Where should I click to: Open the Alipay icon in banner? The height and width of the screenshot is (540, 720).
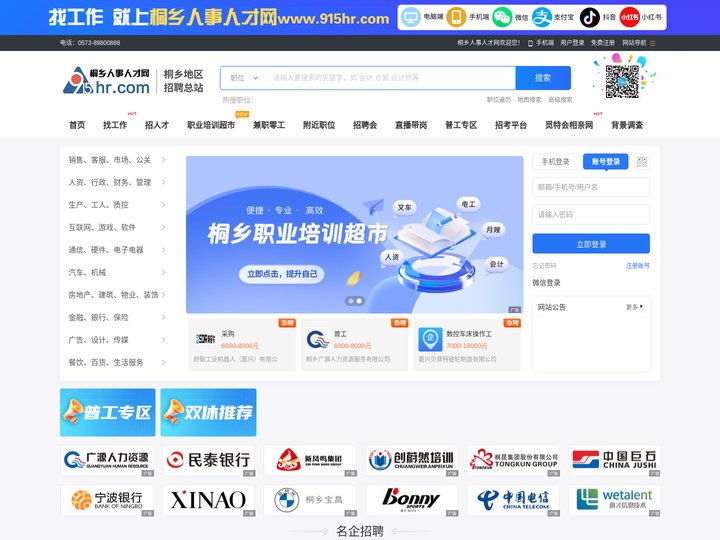click(542, 17)
